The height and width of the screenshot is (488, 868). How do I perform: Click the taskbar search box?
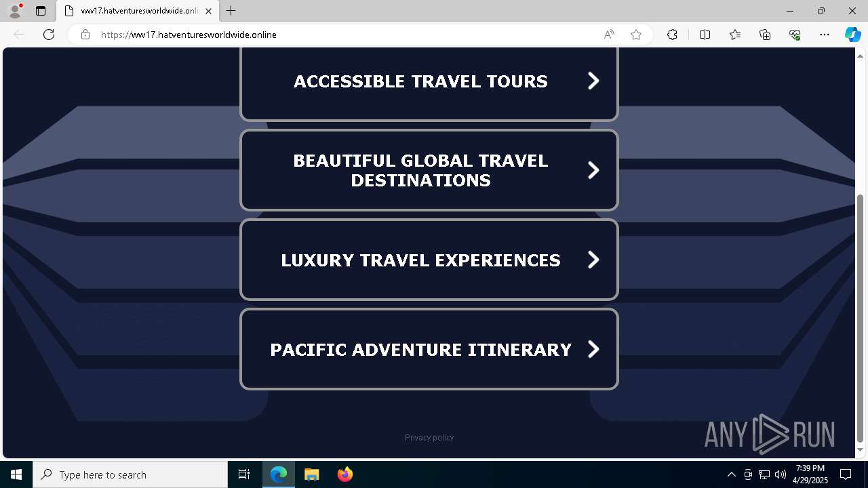(130, 474)
